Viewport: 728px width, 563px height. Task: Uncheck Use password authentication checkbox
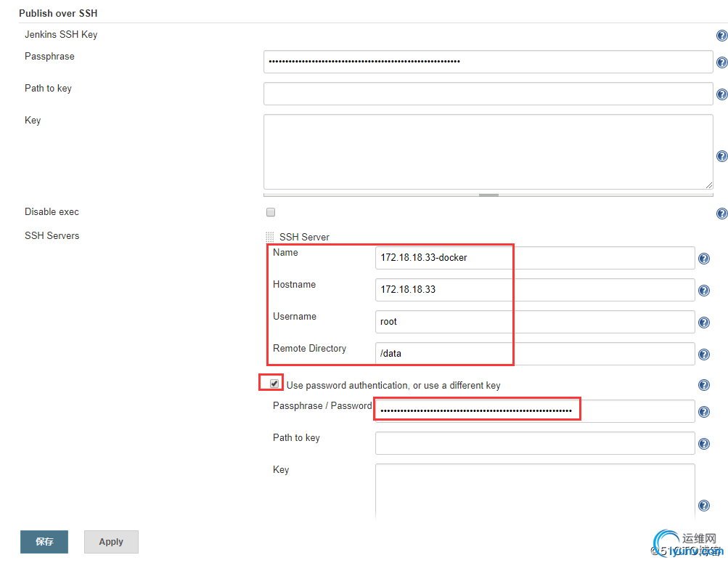274,384
